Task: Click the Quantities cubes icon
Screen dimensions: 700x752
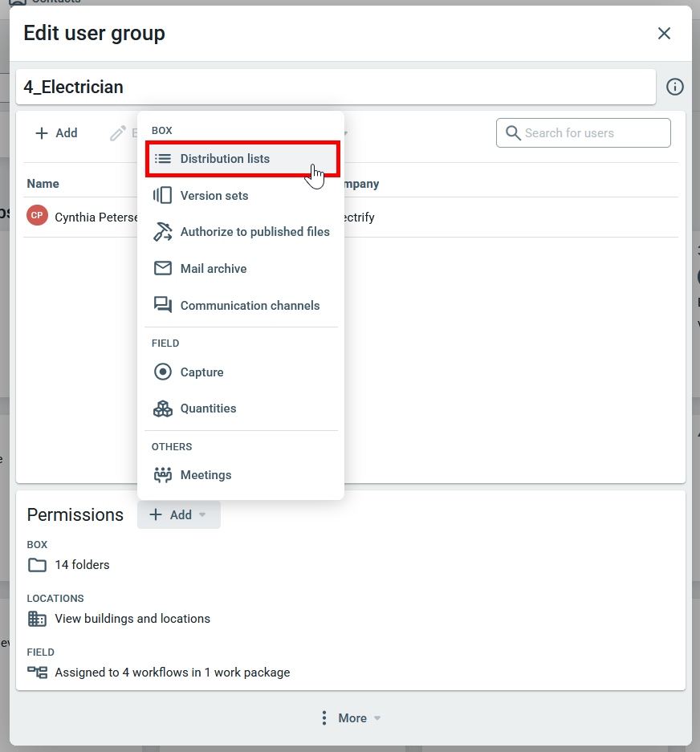Action: tap(163, 409)
